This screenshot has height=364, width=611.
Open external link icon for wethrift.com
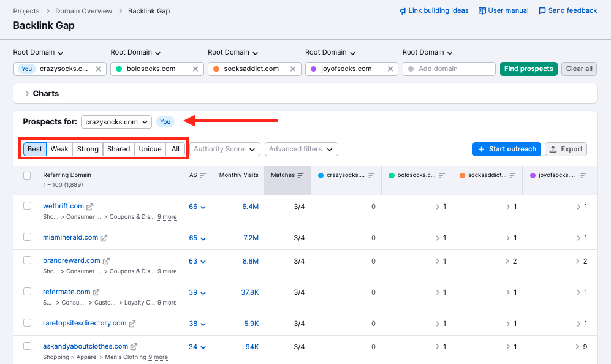pyautogui.click(x=89, y=207)
